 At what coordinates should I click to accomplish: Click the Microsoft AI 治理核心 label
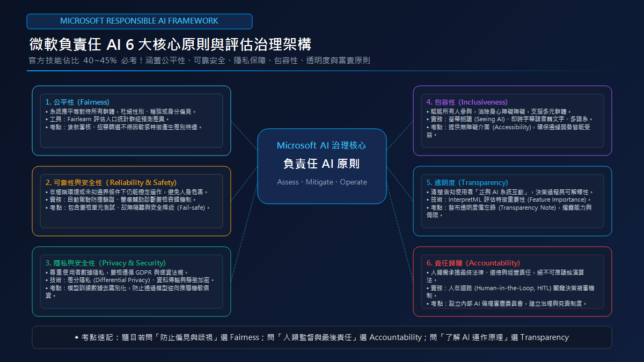[x=321, y=145]
